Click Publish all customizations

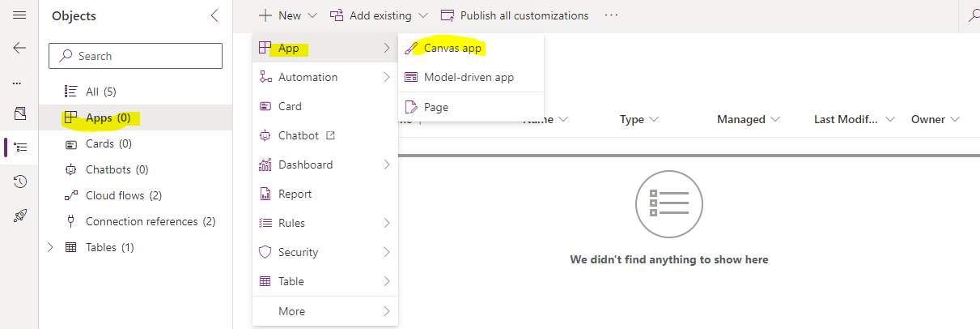click(x=515, y=15)
